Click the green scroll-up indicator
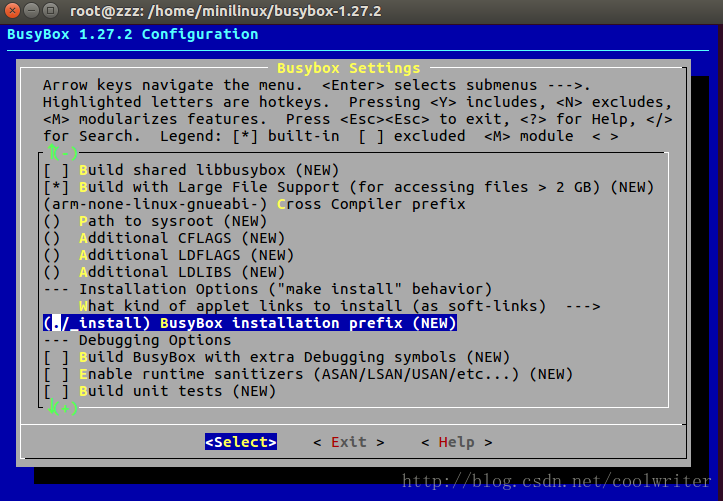 (x=63, y=152)
